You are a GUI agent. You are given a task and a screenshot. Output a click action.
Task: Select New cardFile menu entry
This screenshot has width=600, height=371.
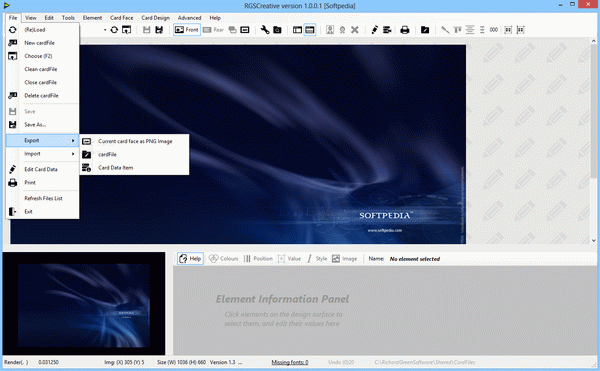(x=42, y=43)
